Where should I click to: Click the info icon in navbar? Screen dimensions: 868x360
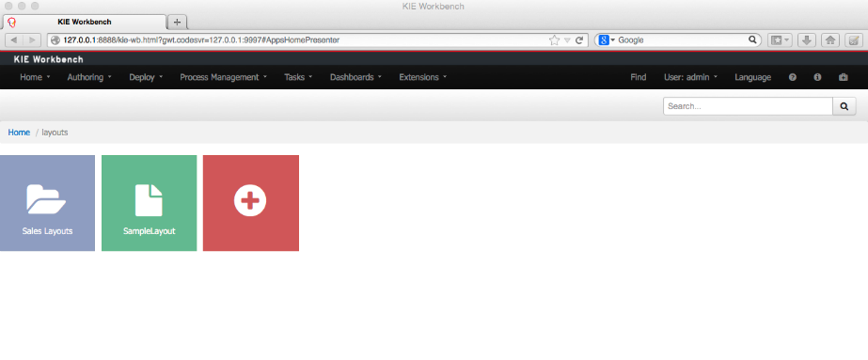coord(817,77)
